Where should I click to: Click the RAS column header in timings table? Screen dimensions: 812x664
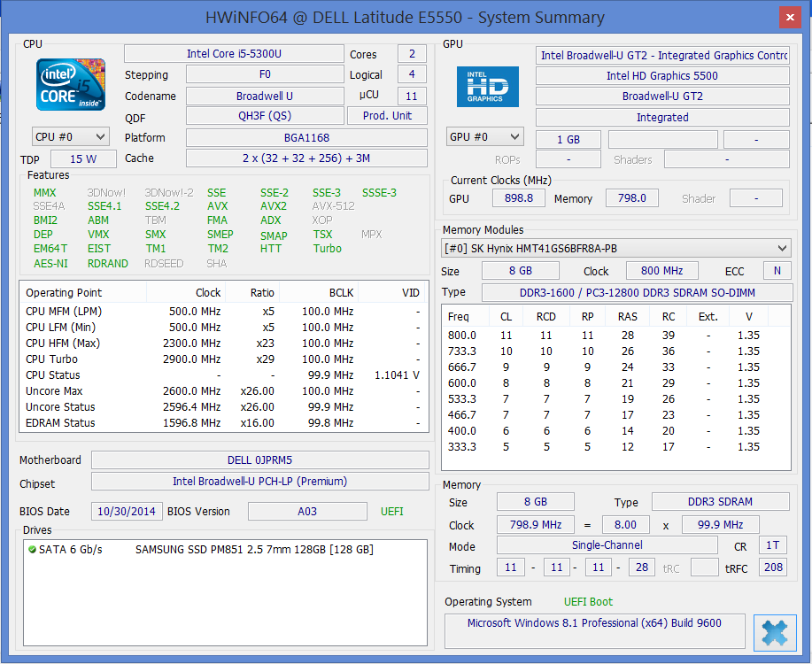[627, 316]
